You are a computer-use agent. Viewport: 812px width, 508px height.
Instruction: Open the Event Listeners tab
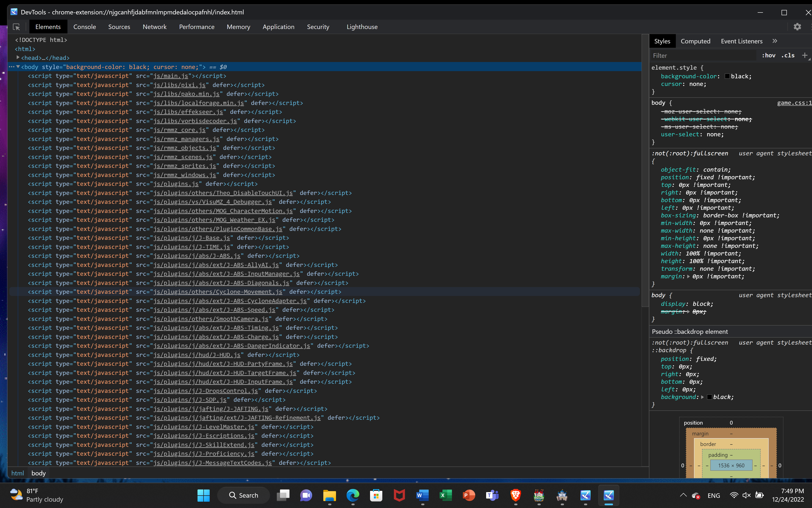tap(742, 41)
